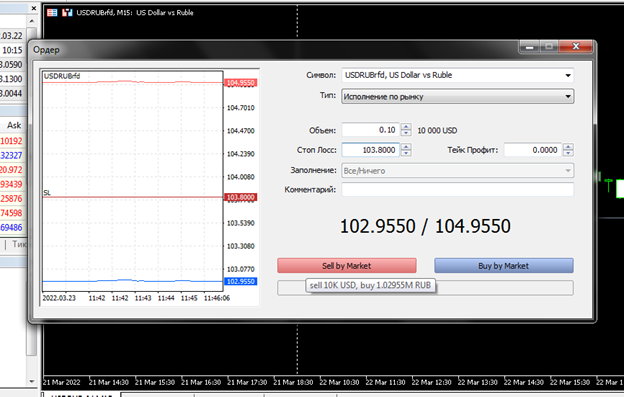Decrease the Объем volume with down arrow
Viewport: 624px width, 397px height.
406,133
